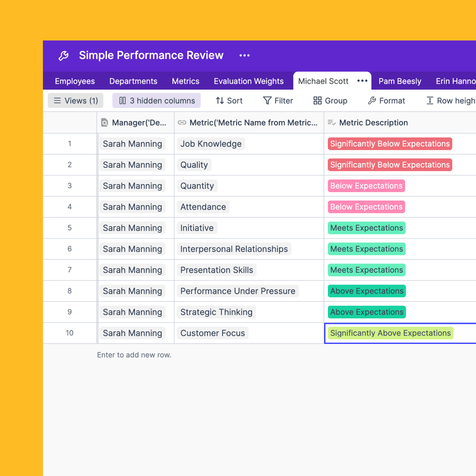This screenshot has height=476, width=476.
Task: Click row number 5 in the table
Action: coord(70,228)
